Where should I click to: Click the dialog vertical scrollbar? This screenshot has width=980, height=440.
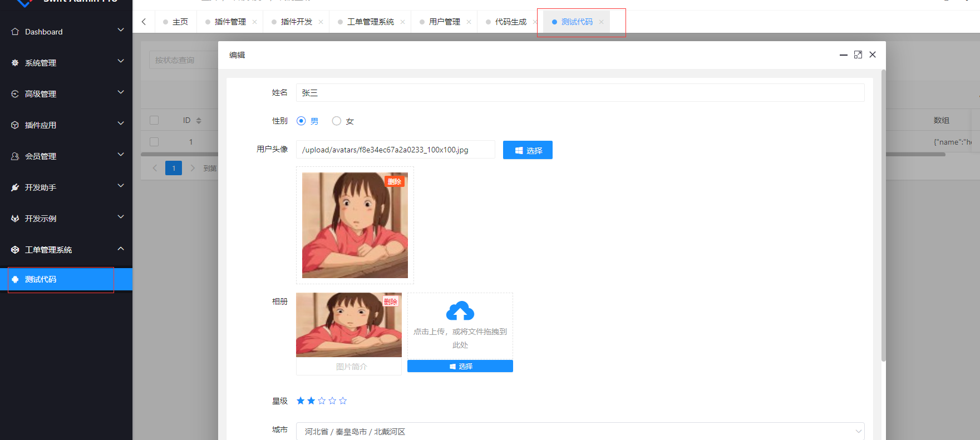(883, 215)
